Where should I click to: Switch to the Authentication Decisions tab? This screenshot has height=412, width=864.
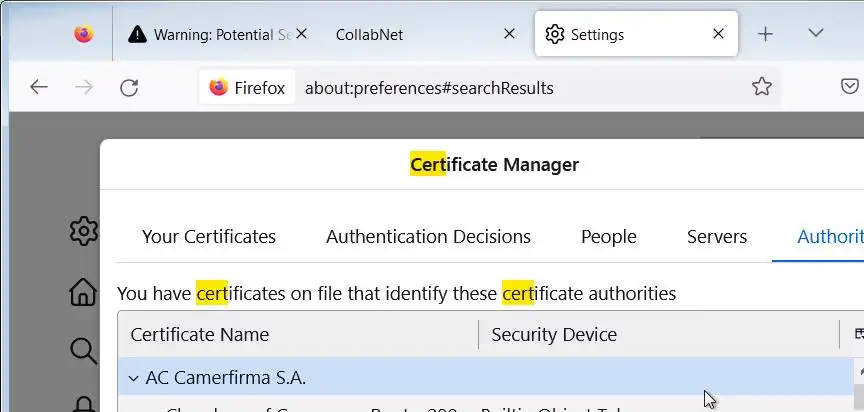point(428,237)
